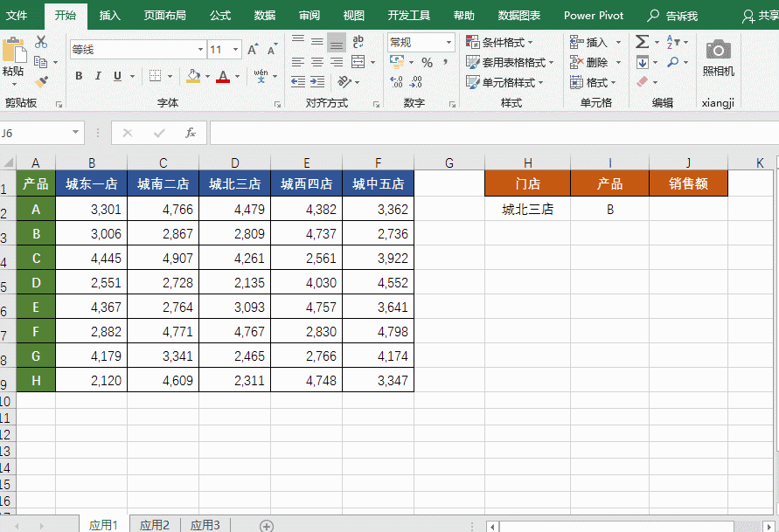Toggle right text alignment
The height and width of the screenshot is (532, 779).
[x=337, y=62]
